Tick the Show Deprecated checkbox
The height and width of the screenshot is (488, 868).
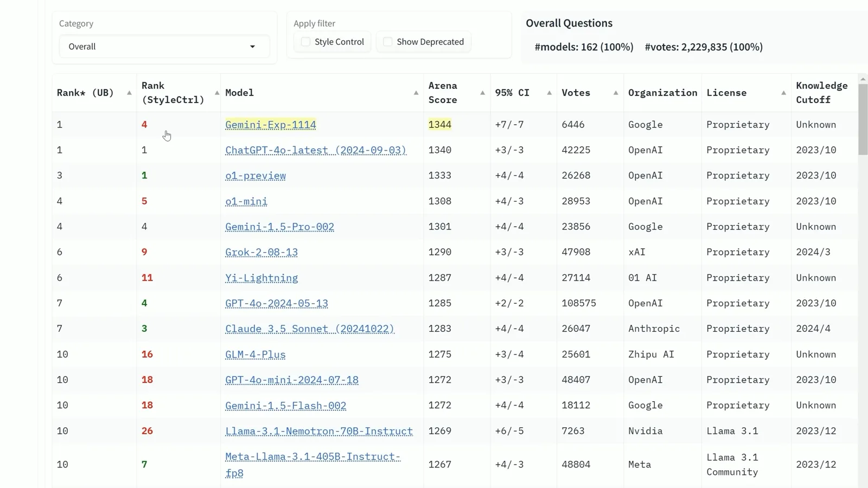(x=388, y=42)
